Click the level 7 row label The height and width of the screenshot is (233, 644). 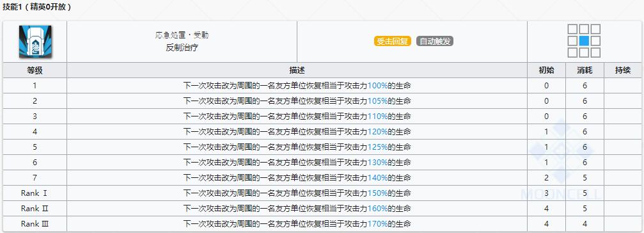35,178
